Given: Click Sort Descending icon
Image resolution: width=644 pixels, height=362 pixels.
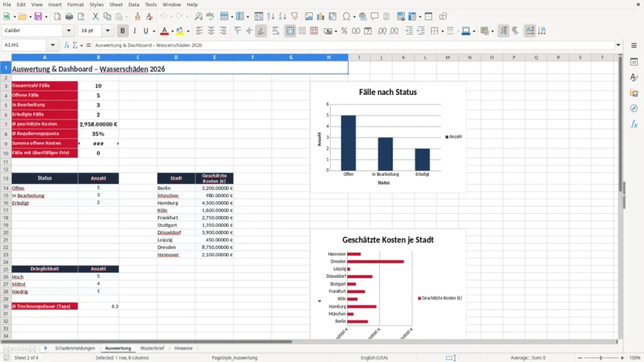Looking at the screenshot, I should [x=282, y=16].
